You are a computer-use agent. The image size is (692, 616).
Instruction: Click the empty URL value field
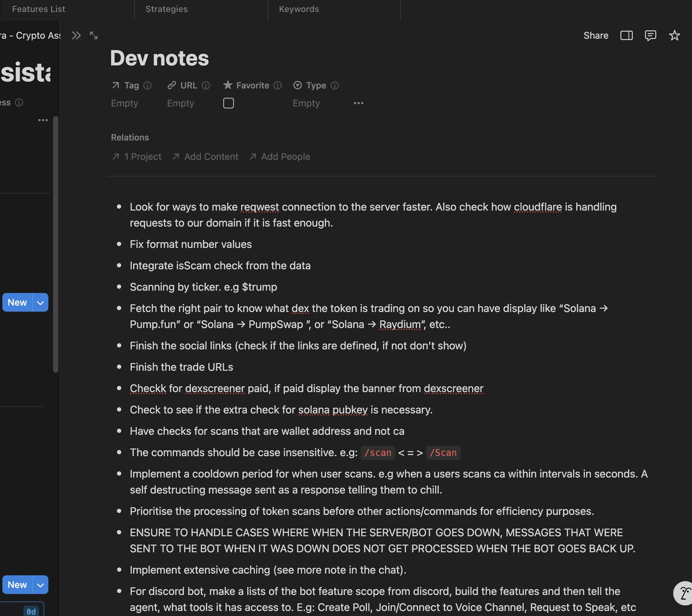pos(180,103)
